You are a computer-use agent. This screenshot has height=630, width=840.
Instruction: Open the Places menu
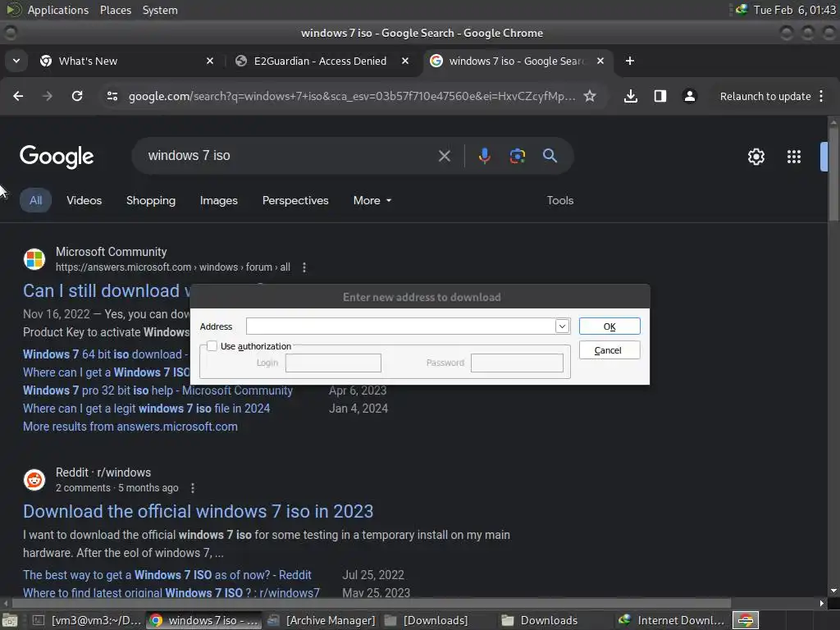pyautogui.click(x=115, y=10)
